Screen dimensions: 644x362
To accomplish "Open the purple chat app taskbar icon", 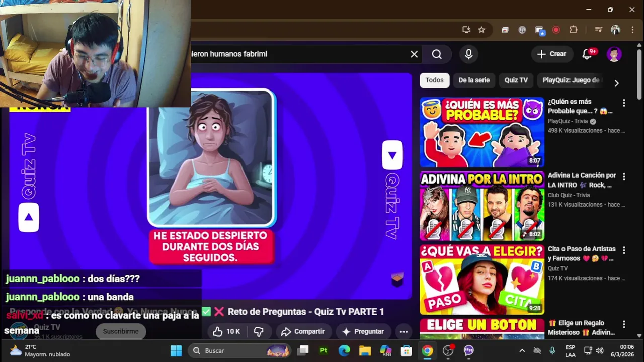I will tap(469, 351).
